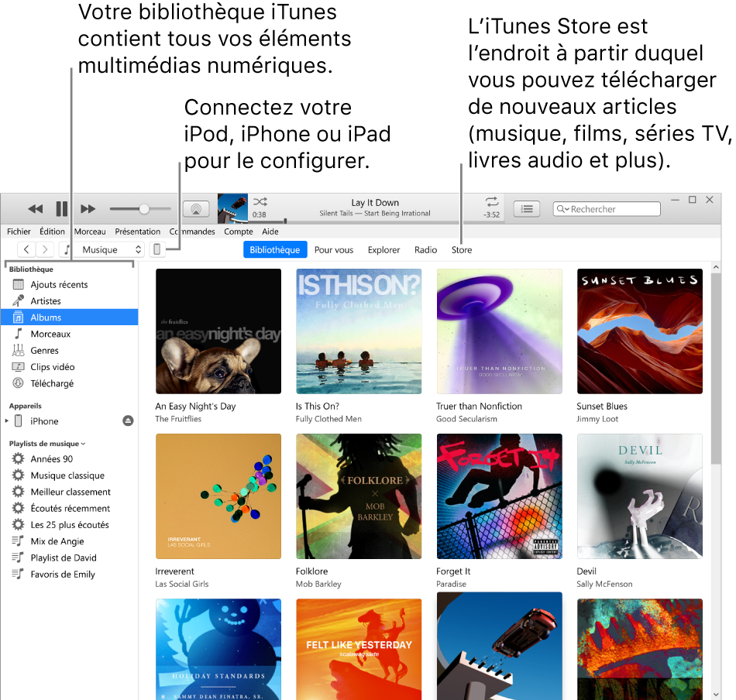
Task: Select Morceaux in sidebar
Action: 70,334
